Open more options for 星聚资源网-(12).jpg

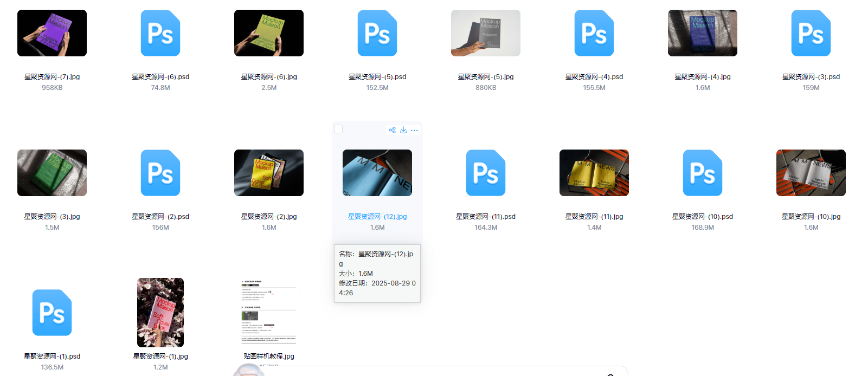point(414,130)
